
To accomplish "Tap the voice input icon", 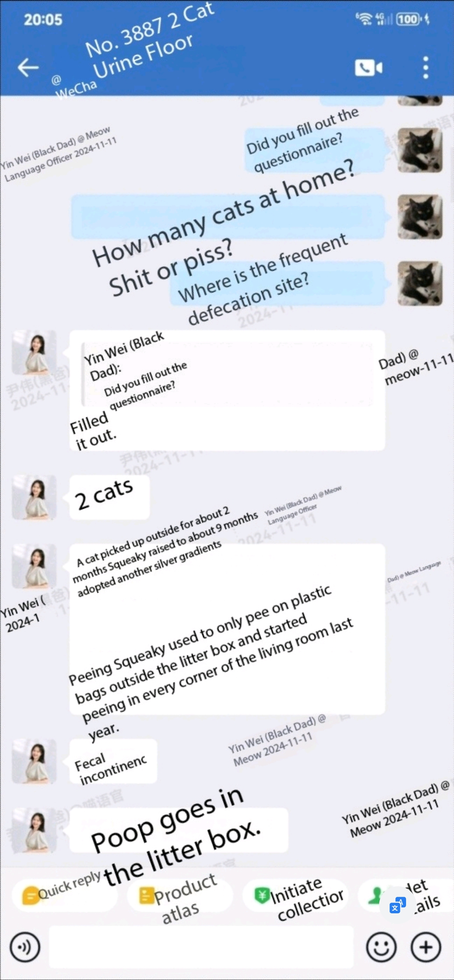I will [25, 947].
